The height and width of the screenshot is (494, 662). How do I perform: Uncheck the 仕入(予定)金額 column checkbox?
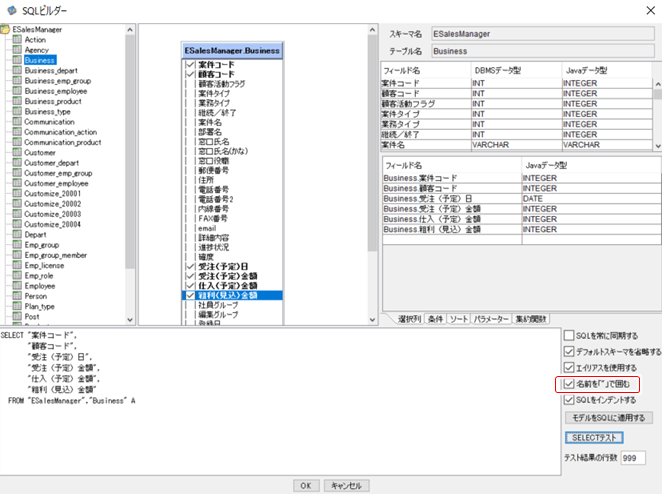pos(190,286)
